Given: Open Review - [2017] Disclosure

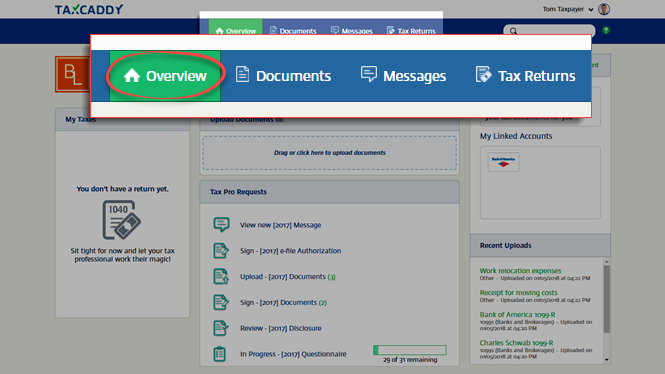Looking at the screenshot, I should (281, 329).
